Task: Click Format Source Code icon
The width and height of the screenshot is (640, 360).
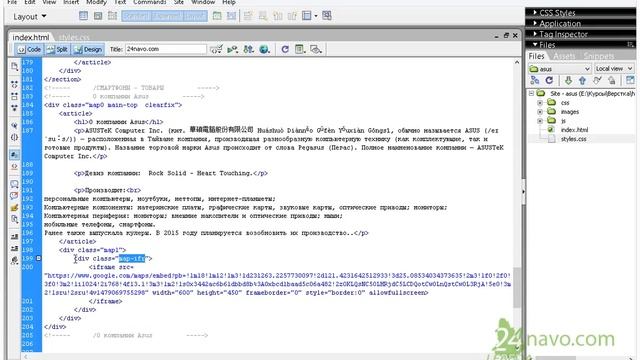Action: pos(14,260)
